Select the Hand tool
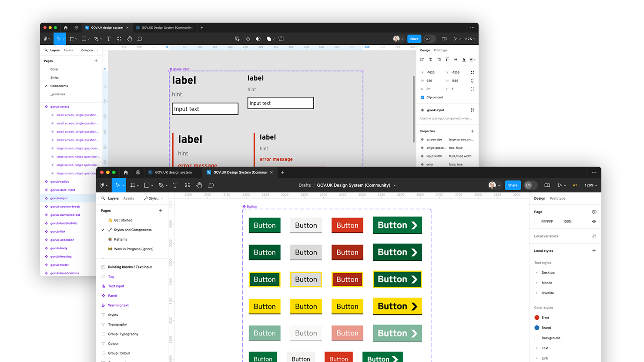Screen dimensions: 644x362 (x=199, y=185)
